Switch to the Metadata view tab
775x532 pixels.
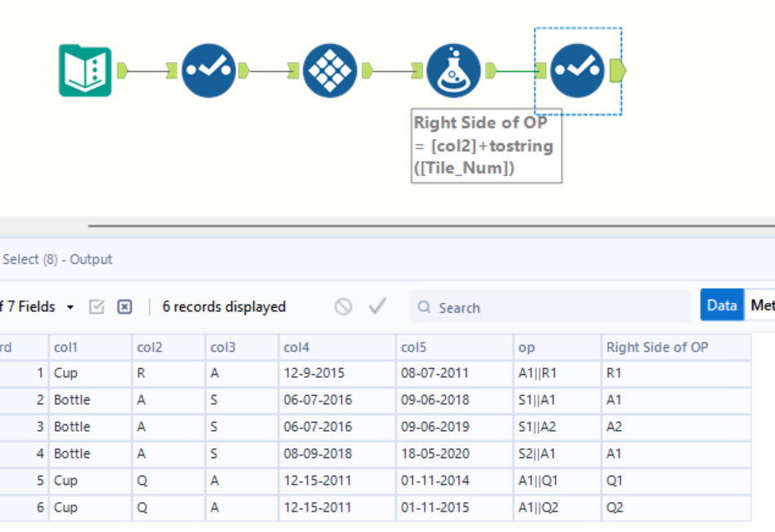point(762,306)
